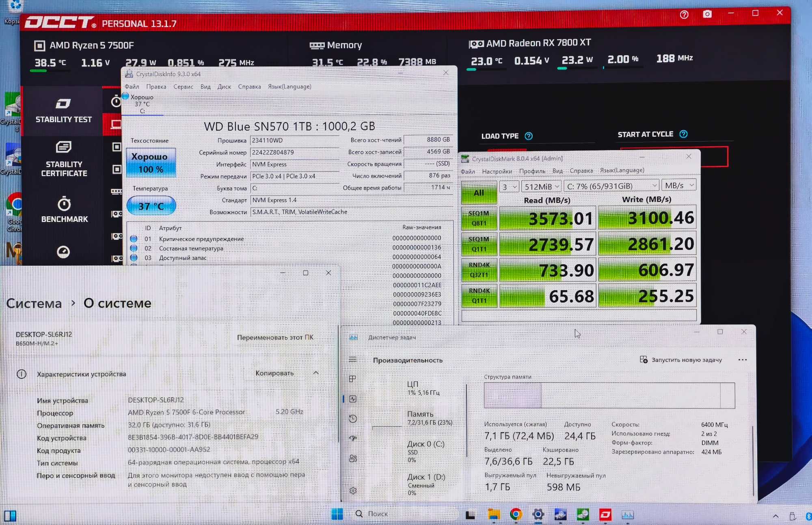The image size is (812, 525).
Task: Open the OCCT Stability Test section
Action: (63, 111)
